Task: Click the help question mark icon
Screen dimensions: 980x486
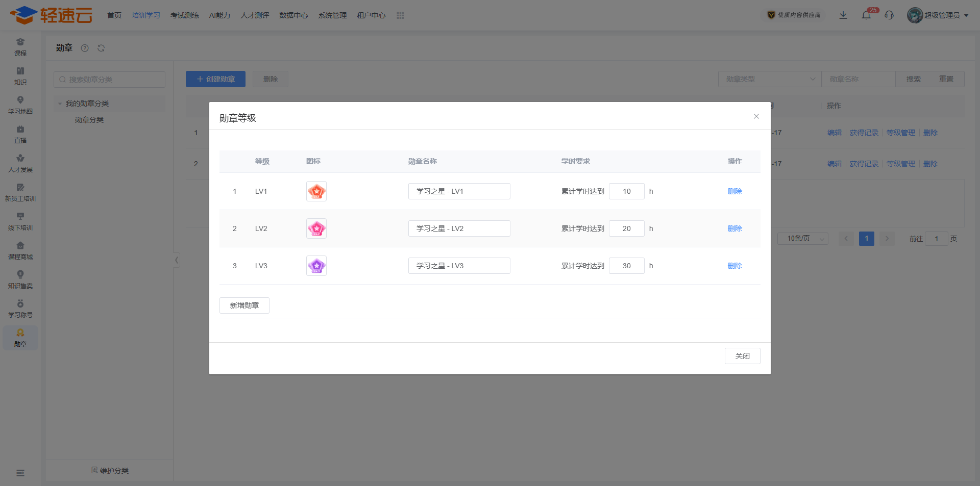Action: coord(85,48)
